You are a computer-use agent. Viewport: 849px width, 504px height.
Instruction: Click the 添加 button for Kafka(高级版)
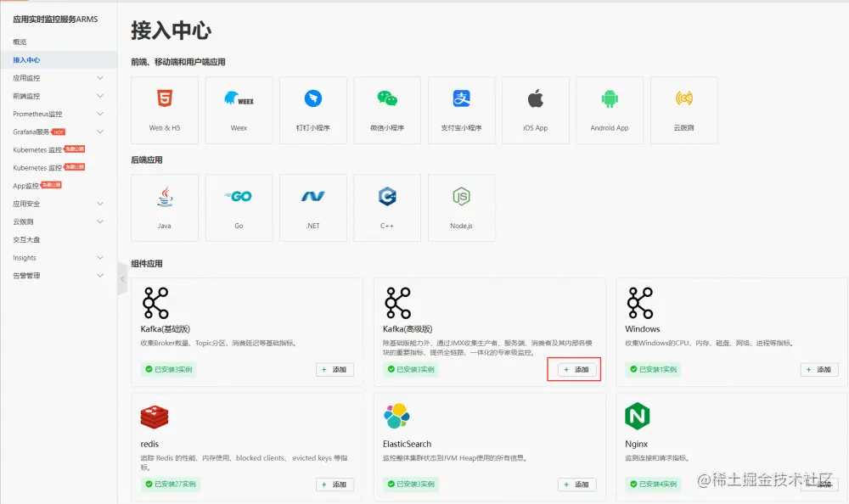[577, 370]
